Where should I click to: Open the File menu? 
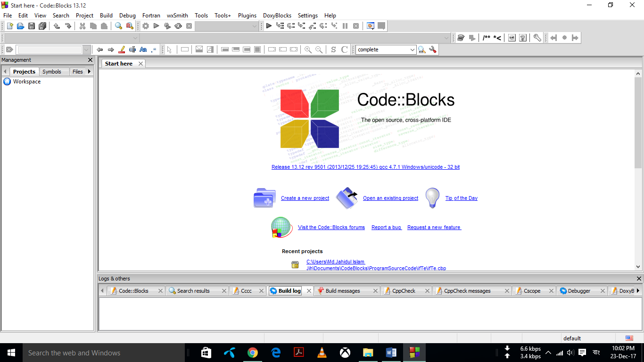(8, 16)
